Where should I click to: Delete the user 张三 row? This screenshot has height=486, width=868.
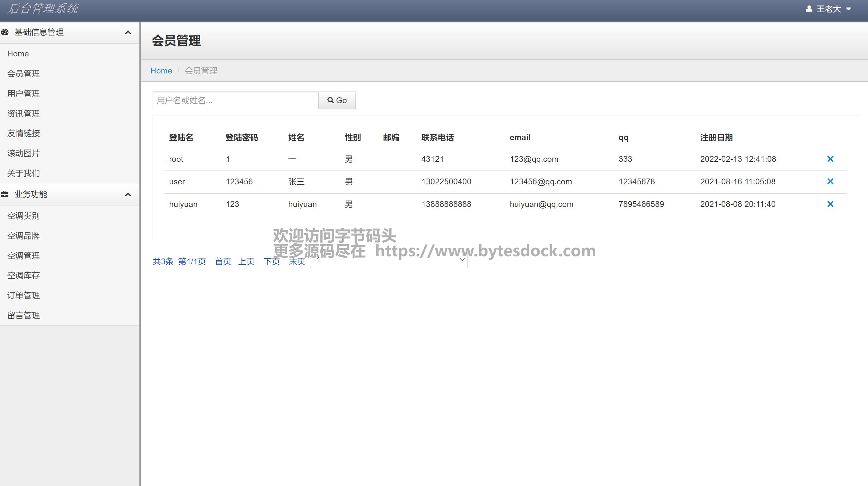pyautogui.click(x=830, y=181)
